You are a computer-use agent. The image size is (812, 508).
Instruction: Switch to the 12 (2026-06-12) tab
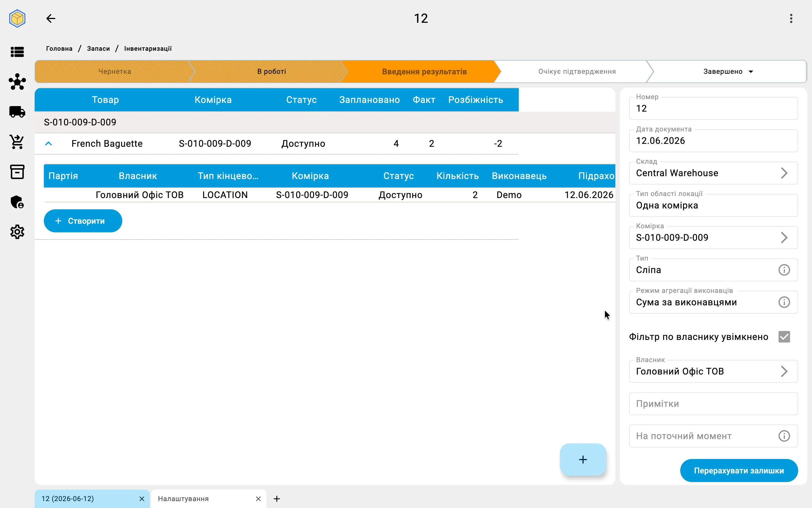[x=92, y=498]
